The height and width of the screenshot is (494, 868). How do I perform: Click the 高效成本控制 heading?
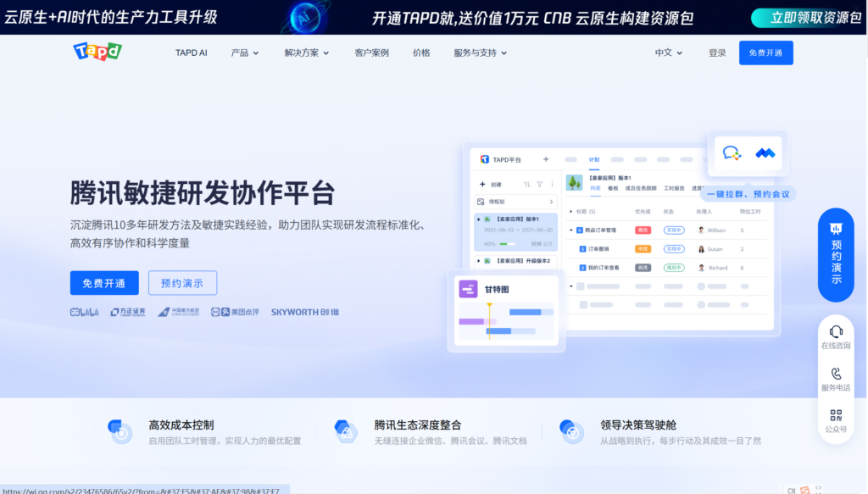(x=181, y=425)
